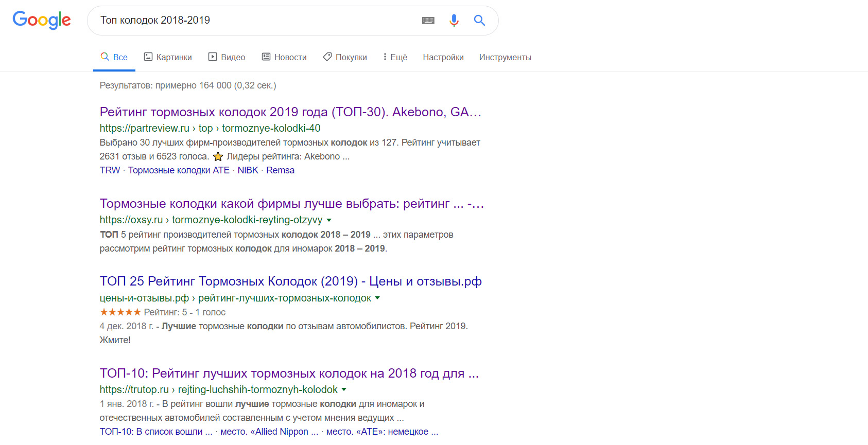Screen dimensions: 868x445
Task: Expand dropdown arrow beside oxsy.ru URL
Action: point(329,220)
